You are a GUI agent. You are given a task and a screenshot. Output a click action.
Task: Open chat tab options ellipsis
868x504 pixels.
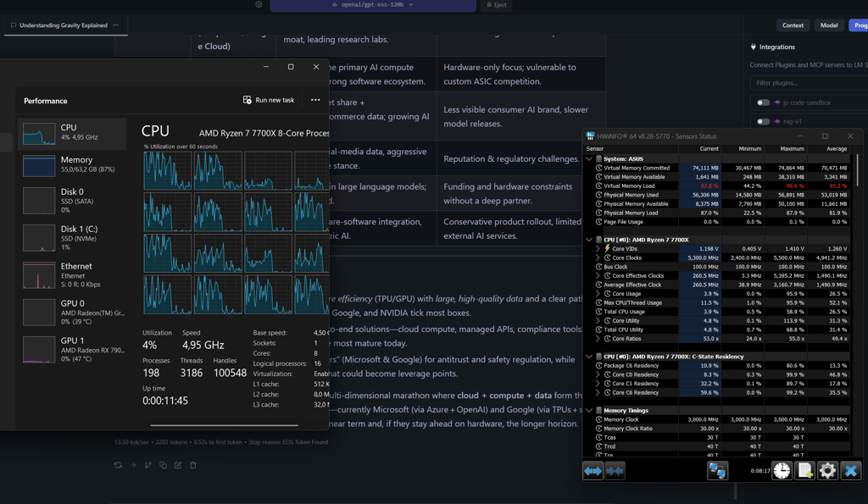115,25
